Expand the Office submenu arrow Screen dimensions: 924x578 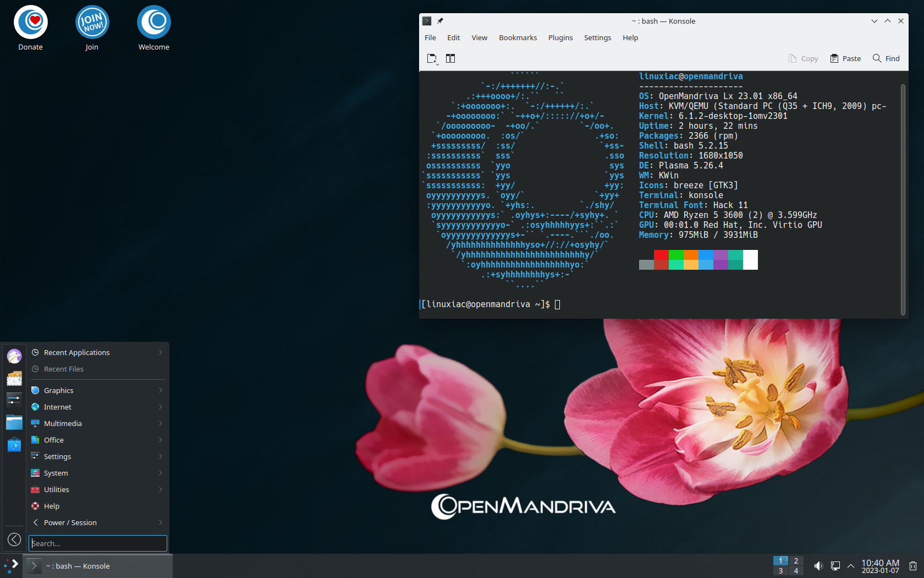[x=161, y=440]
